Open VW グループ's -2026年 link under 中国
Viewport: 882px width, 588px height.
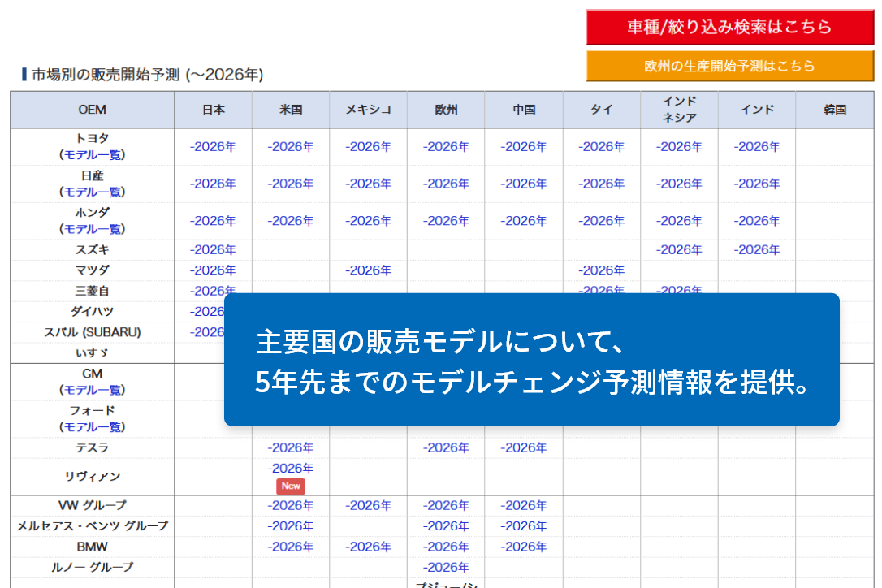524,506
